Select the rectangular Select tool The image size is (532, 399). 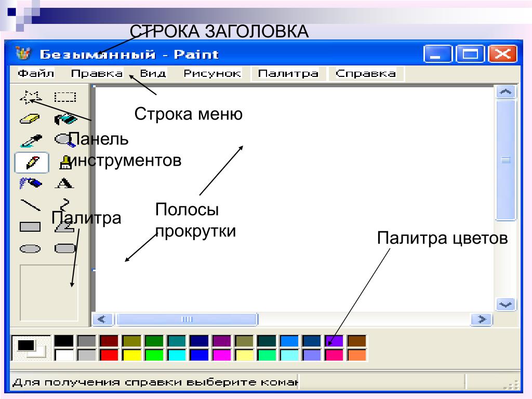[65, 97]
